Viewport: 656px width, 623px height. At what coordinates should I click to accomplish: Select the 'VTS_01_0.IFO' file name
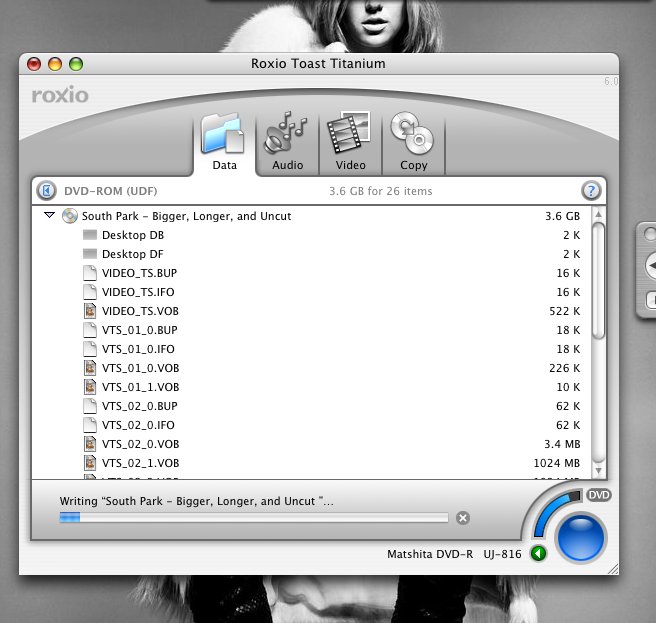138,349
